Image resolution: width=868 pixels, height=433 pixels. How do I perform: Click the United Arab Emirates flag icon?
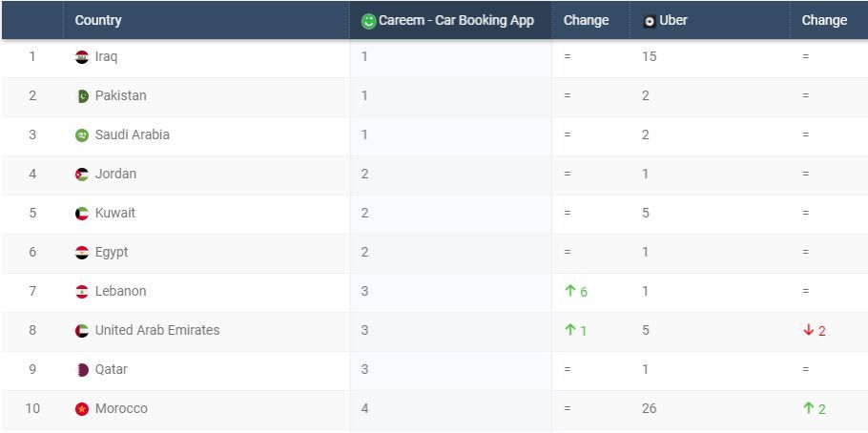(82, 331)
